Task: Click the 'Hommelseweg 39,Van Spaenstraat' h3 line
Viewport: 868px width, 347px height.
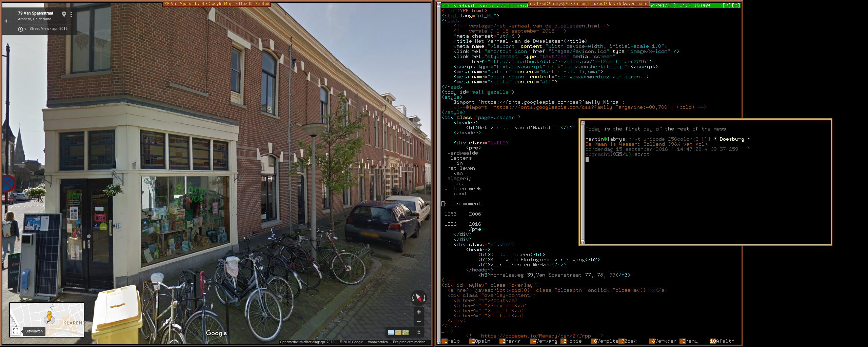Action: point(554,275)
